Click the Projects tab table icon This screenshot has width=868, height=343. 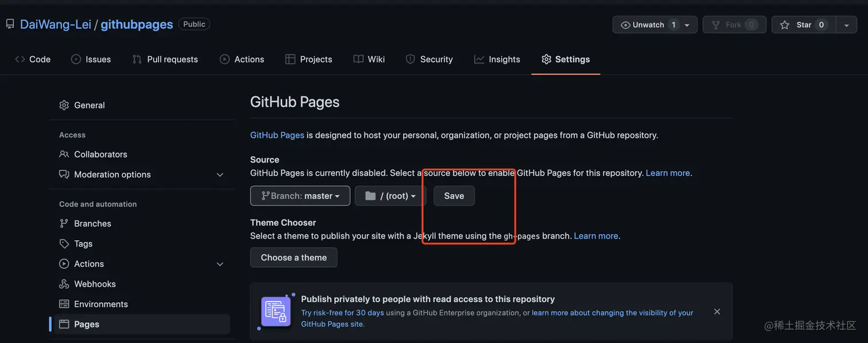click(x=290, y=59)
